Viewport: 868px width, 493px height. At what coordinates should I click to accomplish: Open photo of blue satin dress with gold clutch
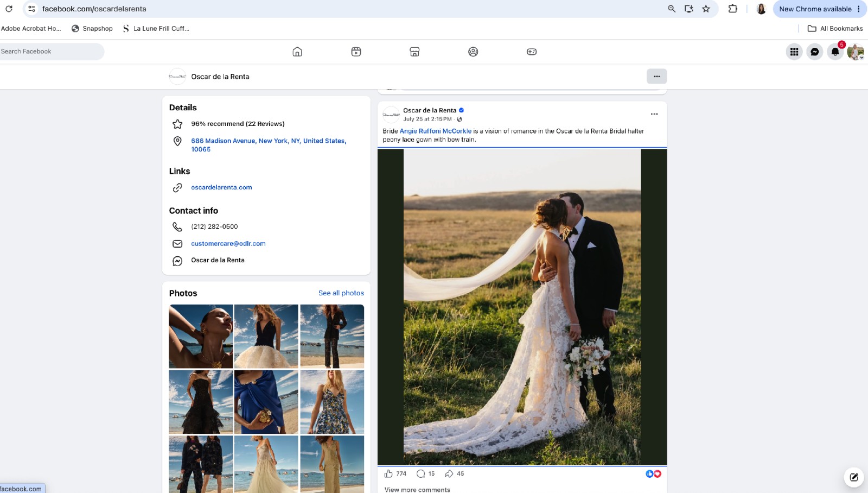click(266, 402)
